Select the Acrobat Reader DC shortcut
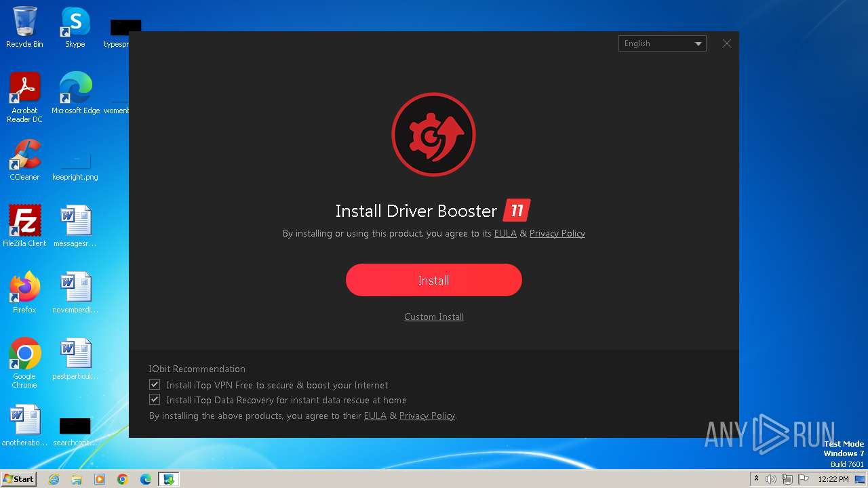 [x=24, y=98]
